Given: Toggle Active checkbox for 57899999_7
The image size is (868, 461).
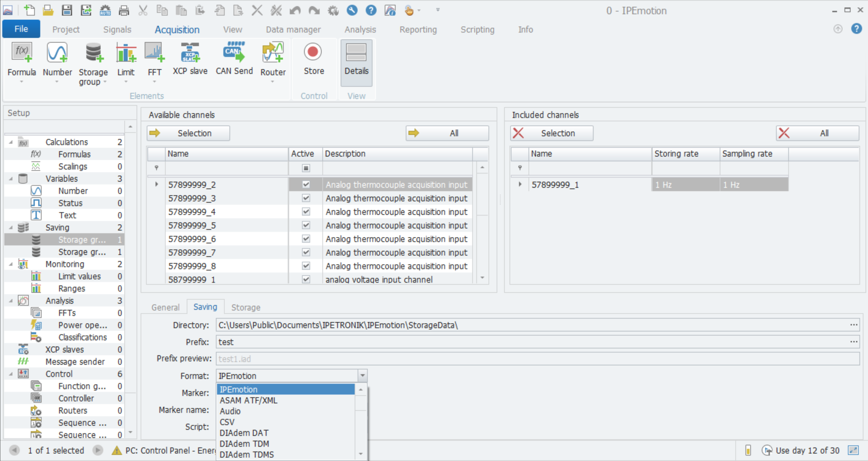Looking at the screenshot, I should click(x=306, y=252).
